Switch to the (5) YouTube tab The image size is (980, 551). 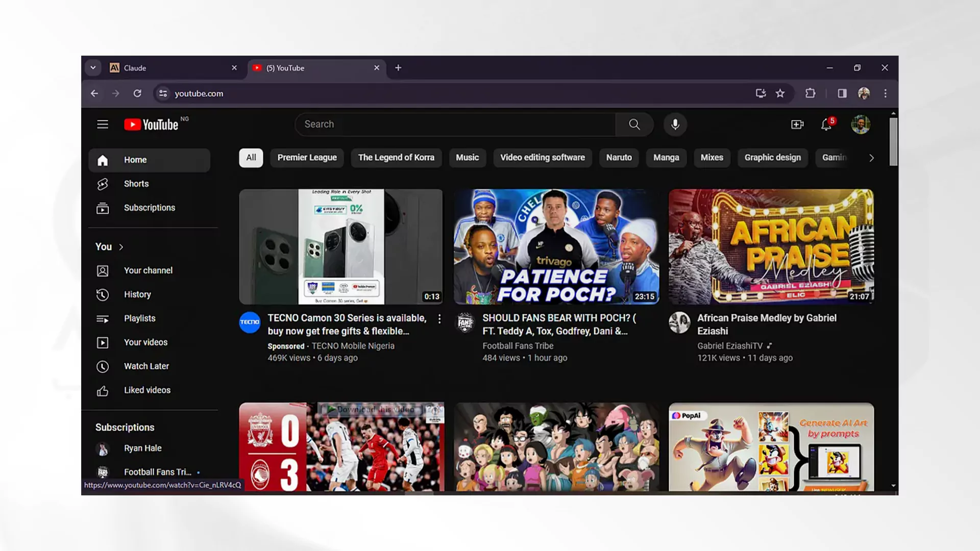[316, 68]
